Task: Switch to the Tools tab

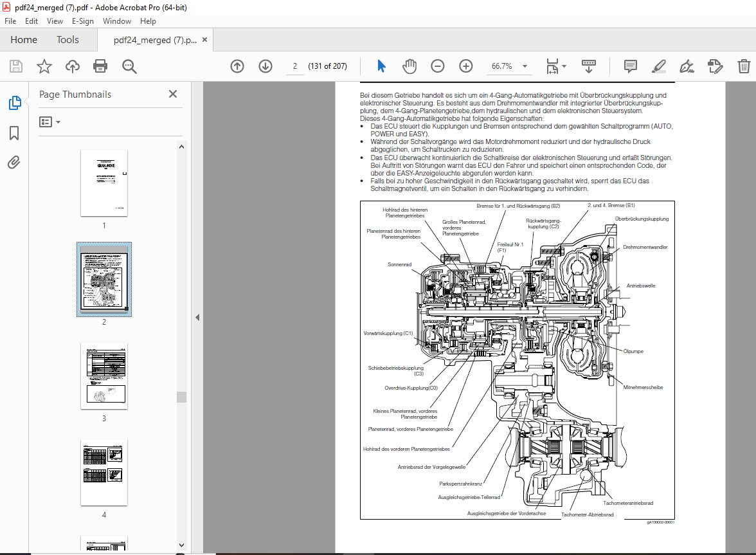Action: pos(67,39)
